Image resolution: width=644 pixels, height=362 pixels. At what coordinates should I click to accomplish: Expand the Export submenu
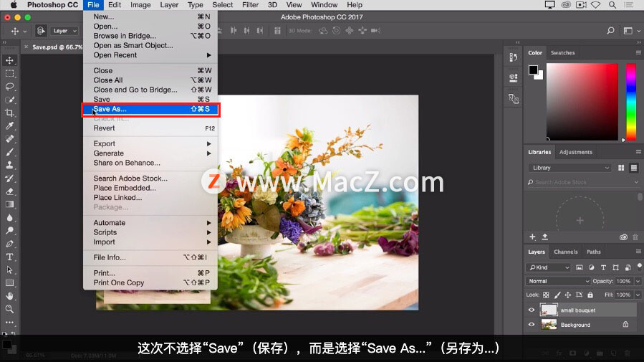pos(151,143)
